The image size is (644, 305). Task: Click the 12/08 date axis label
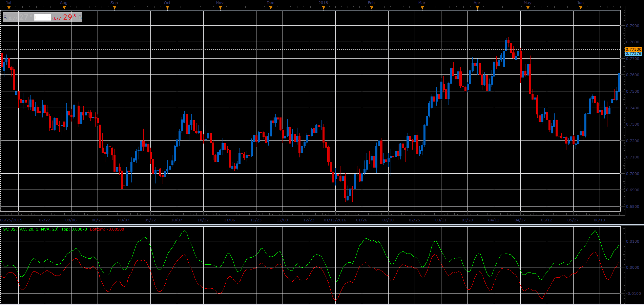point(283,220)
